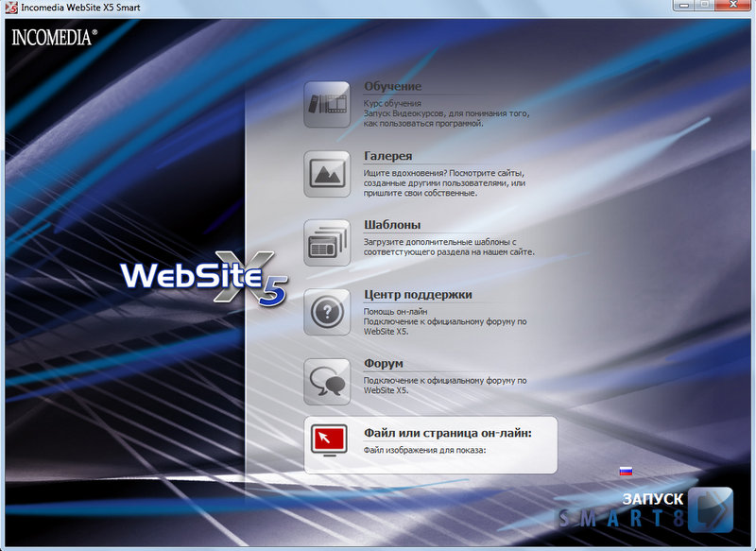
Task: Open the Форум speech bubbles icon
Action: [x=327, y=382]
